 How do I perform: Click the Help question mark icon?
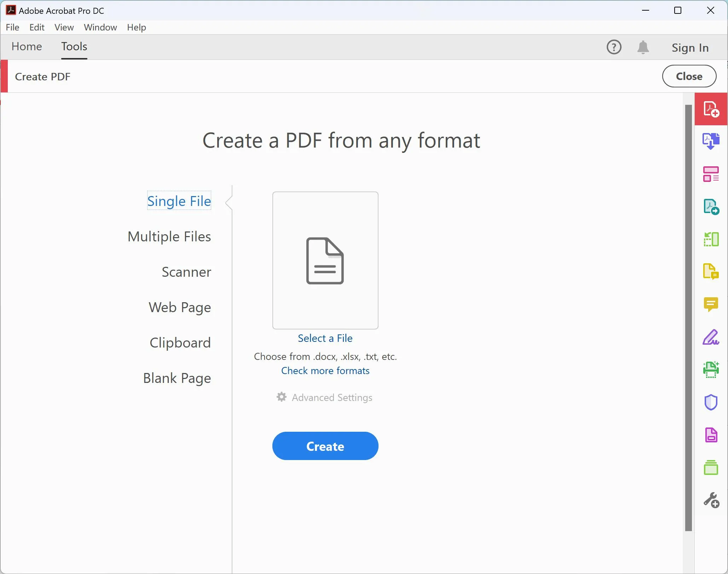coord(614,47)
